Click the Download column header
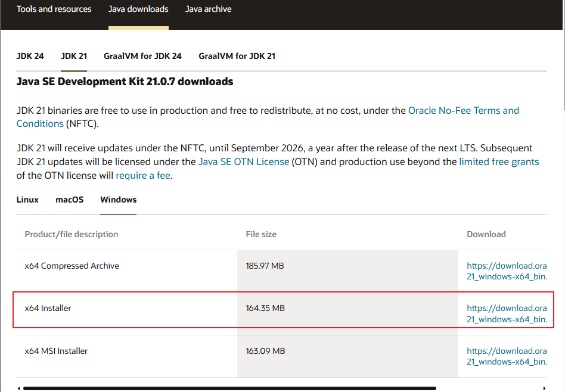 486,234
